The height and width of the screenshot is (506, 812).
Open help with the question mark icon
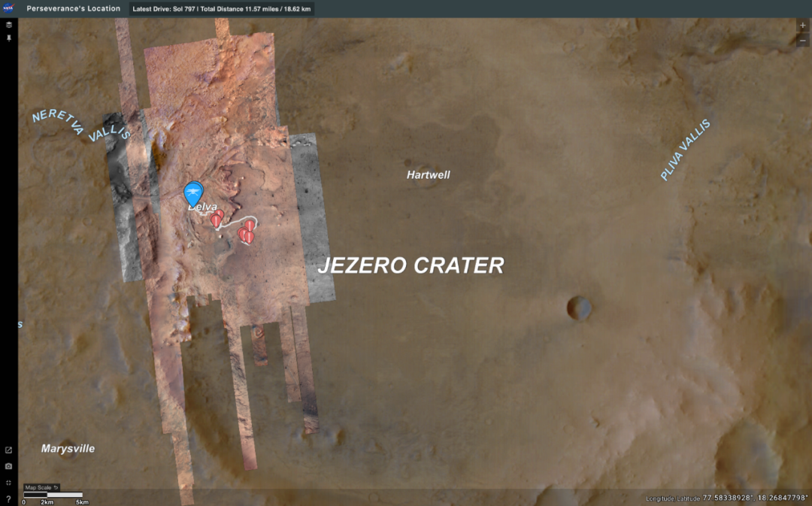click(x=9, y=498)
